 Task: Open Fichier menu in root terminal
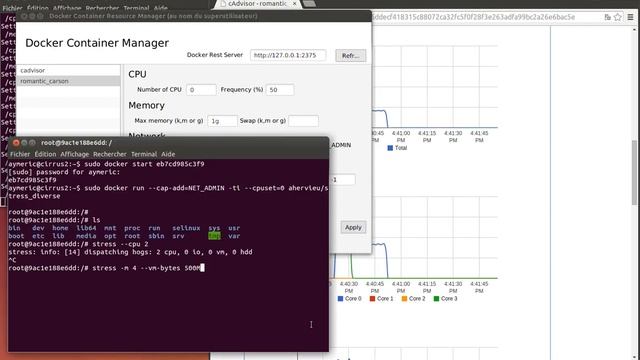(20, 154)
